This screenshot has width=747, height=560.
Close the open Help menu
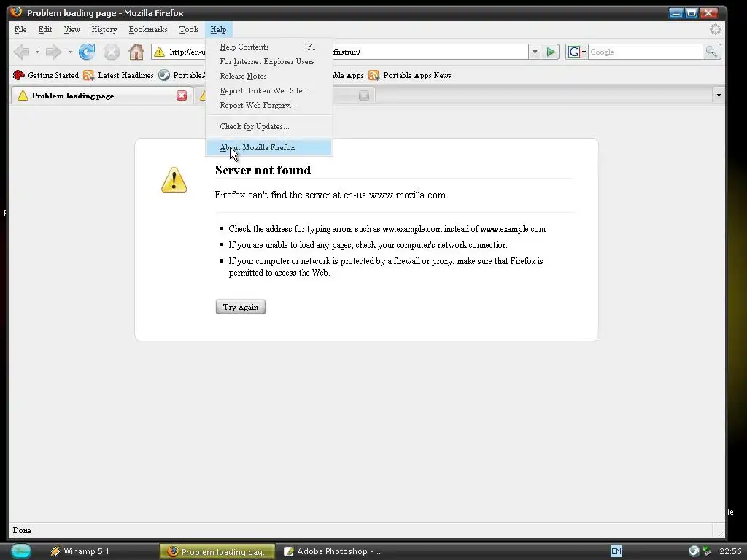click(218, 29)
